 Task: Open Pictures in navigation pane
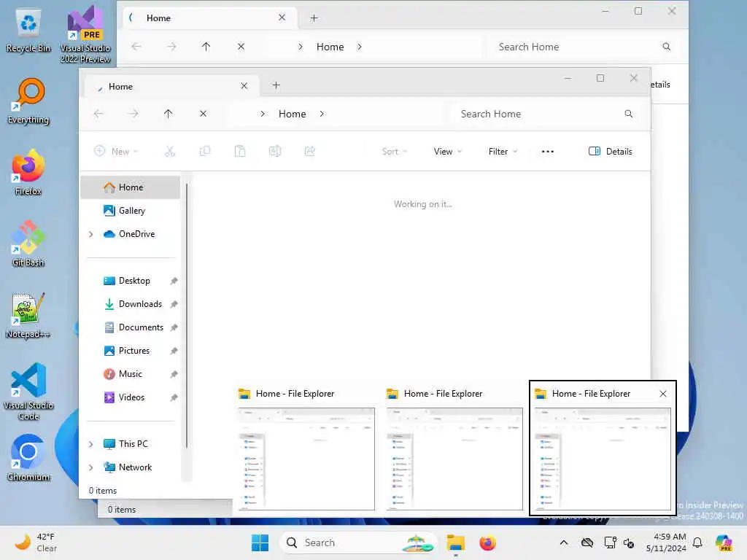coord(130,351)
